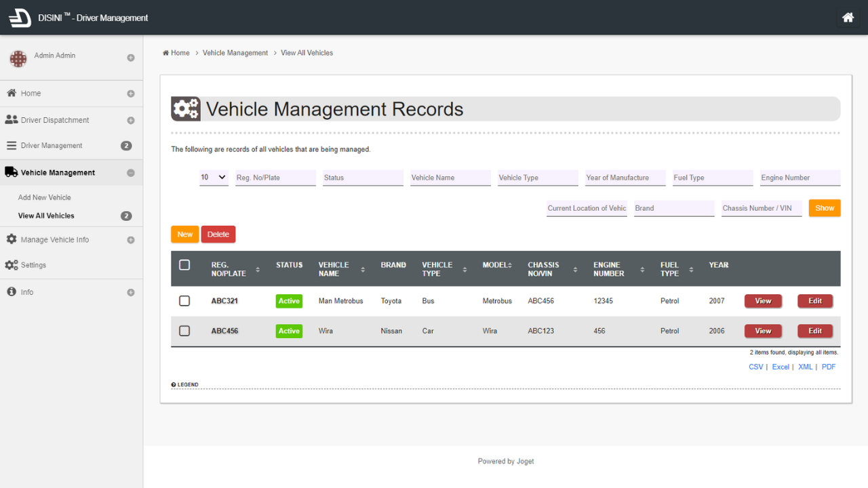
Task: Expand the Manage Vehicle Info plus button
Action: point(131,240)
